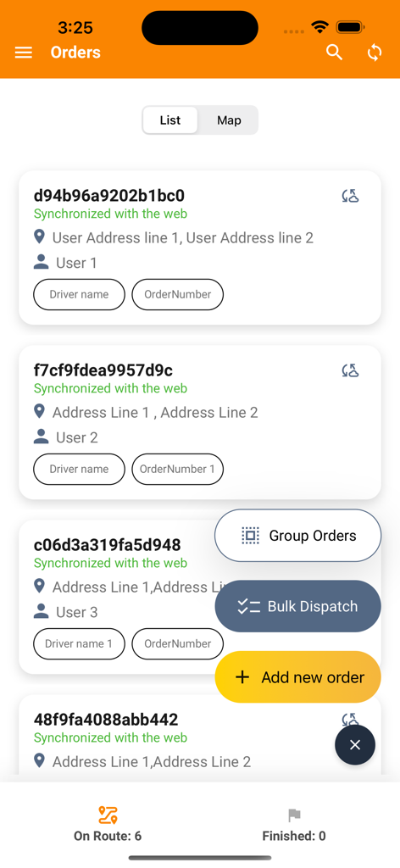400x868 pixels.
Task: Tap reassign icon on order f7cf9fdea9957d9c
Action: point(350,370)
